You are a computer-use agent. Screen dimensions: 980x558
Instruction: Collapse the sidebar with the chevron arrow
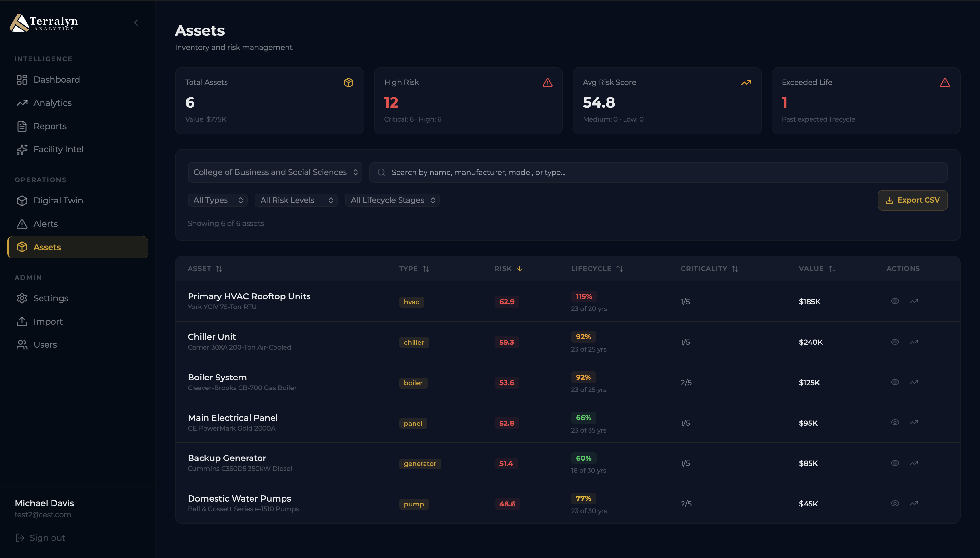click(136, 23)
